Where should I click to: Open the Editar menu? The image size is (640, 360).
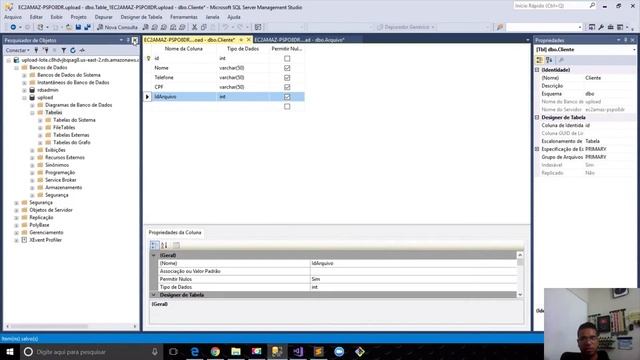pos(36,17)
